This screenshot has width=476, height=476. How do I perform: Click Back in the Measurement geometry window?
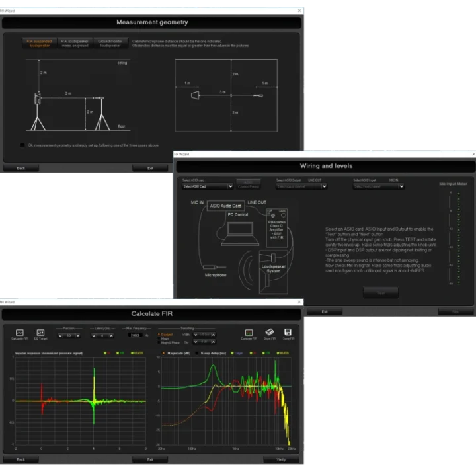21,168
